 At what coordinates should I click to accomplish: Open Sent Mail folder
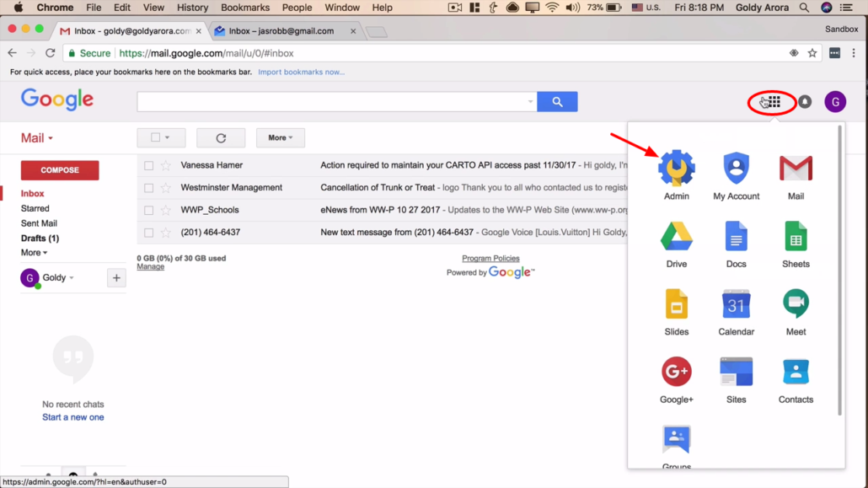[39, 223]
